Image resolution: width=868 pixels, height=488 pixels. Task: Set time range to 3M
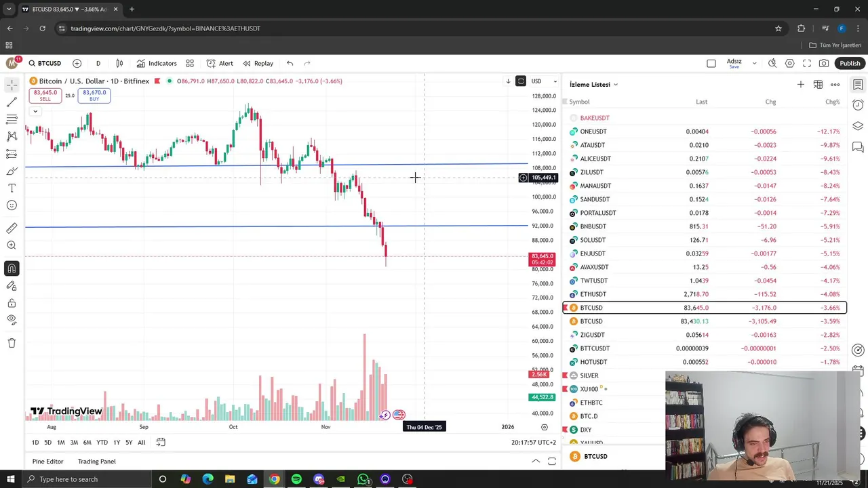tap(74, 443)
